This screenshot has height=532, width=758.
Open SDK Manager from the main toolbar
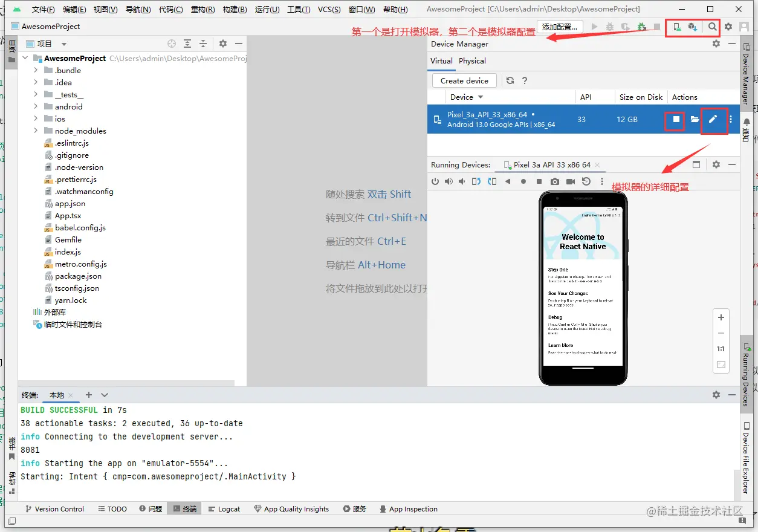pos(693,27)
